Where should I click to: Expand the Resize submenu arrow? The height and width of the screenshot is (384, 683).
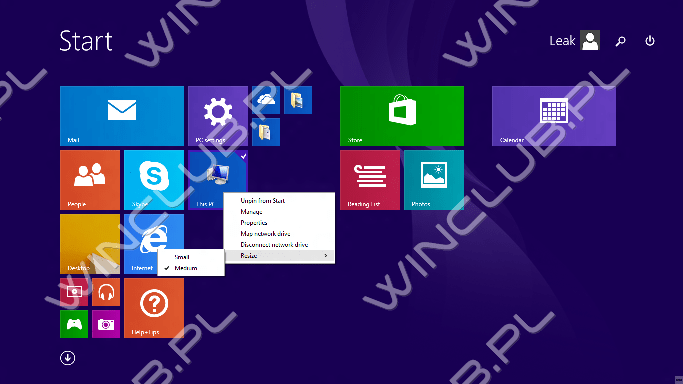tap(325, 256)
